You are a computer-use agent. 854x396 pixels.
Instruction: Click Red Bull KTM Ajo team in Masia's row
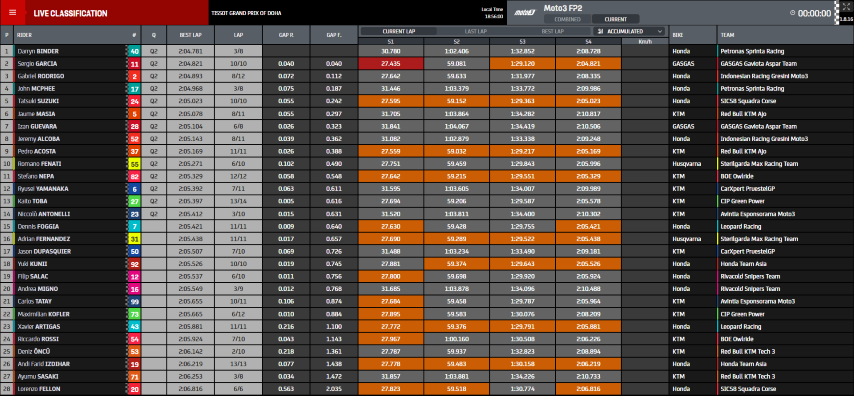pyautogui.click(x=743, y=114)
